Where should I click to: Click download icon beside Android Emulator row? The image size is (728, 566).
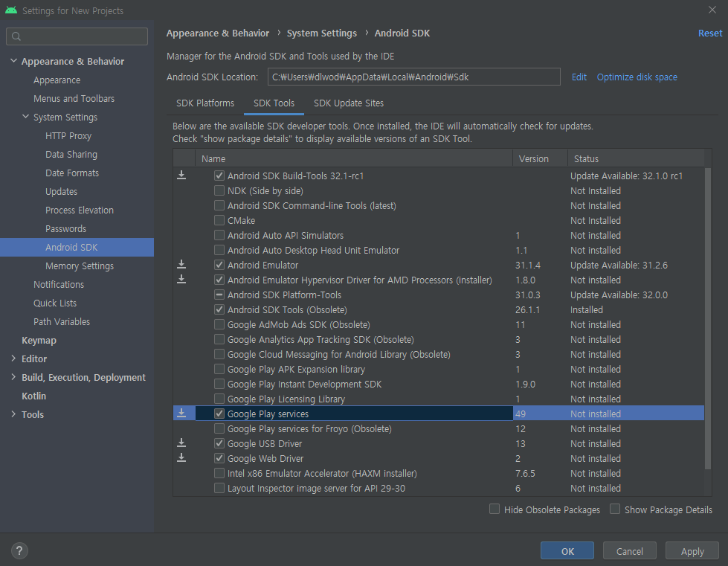pos(181,264)
